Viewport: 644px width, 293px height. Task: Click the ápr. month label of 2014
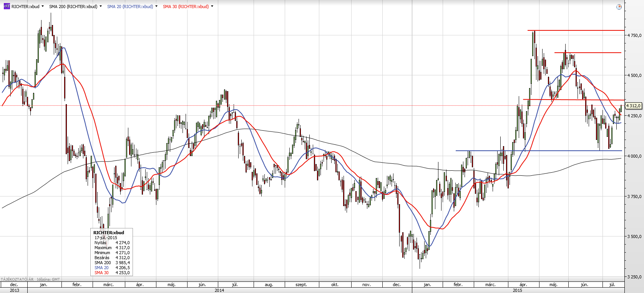point(140,285)
